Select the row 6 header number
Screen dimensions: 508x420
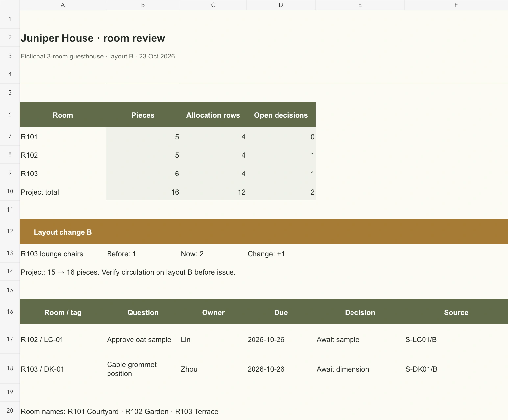point(10,114)
